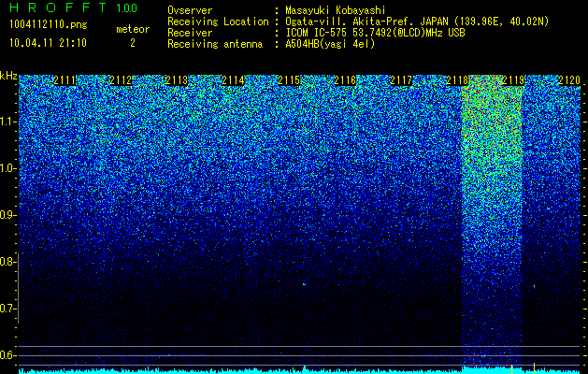The width and height of the screenshot is (588, 374).
Task: Click the 1.1 kHz axis label
Action: 8,122
